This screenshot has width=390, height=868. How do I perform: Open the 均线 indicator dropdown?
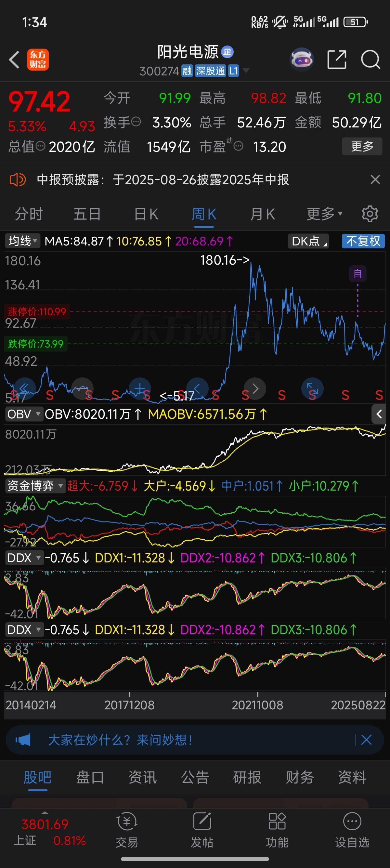click(x=22, y=241)
